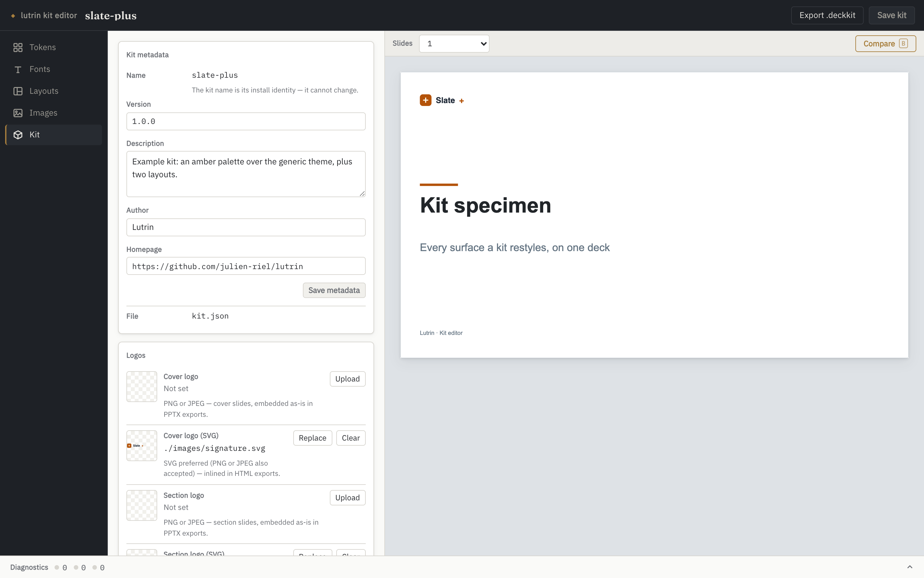
Task: Click the Images picture icon in sidebar
Action: (x=18, y=113)
